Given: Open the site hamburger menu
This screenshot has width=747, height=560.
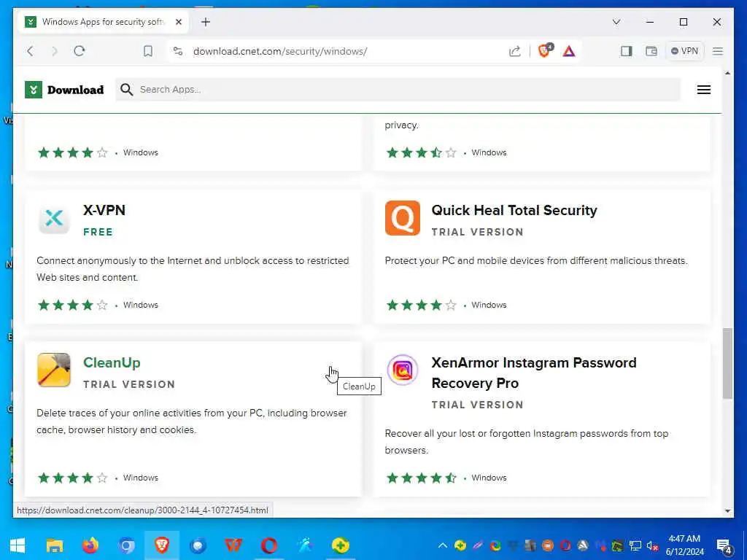Looking at the screenshot, I should click(x=704, y=90).
